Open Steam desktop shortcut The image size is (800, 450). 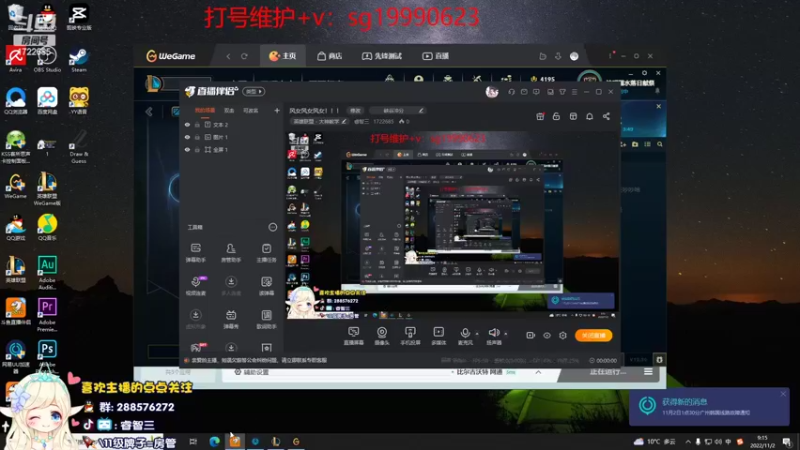[79, 60]
